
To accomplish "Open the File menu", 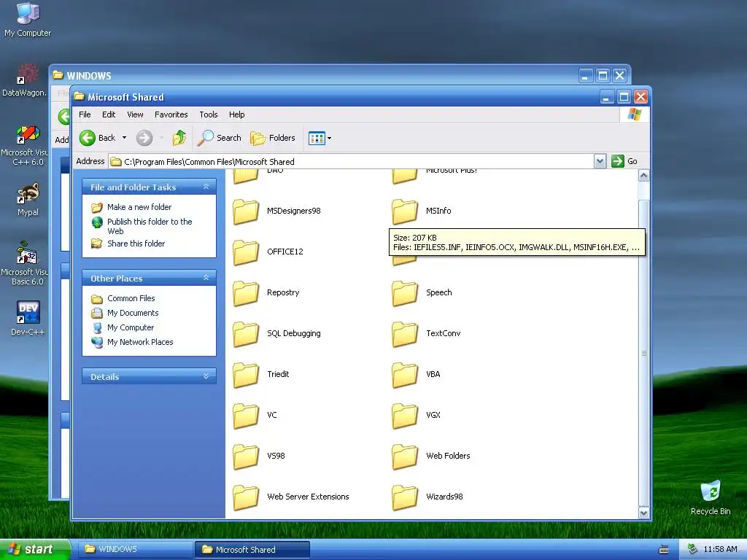I will (x=85, y=114).
